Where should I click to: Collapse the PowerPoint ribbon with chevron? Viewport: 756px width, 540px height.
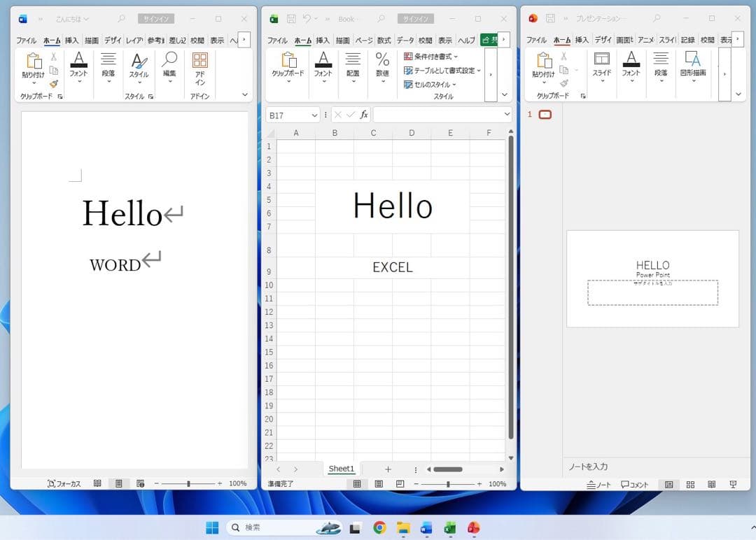pyautogui.click(x=738, y=94)
